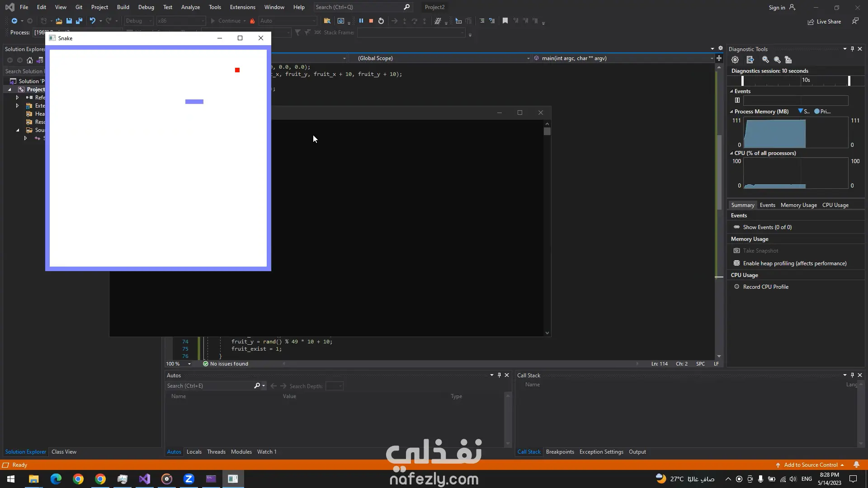Switch to the Memory Usage tab
868x488 pixels.
coord(798,205)
